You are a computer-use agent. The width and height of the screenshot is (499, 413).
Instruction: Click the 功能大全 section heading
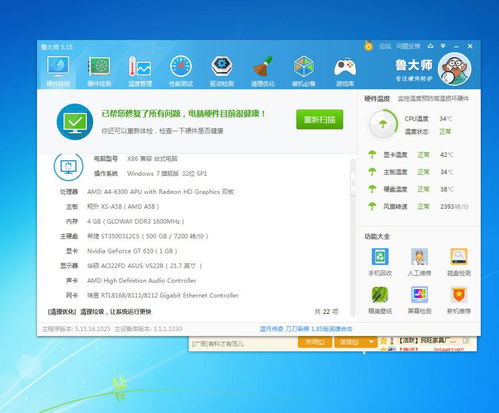[377, 236]
